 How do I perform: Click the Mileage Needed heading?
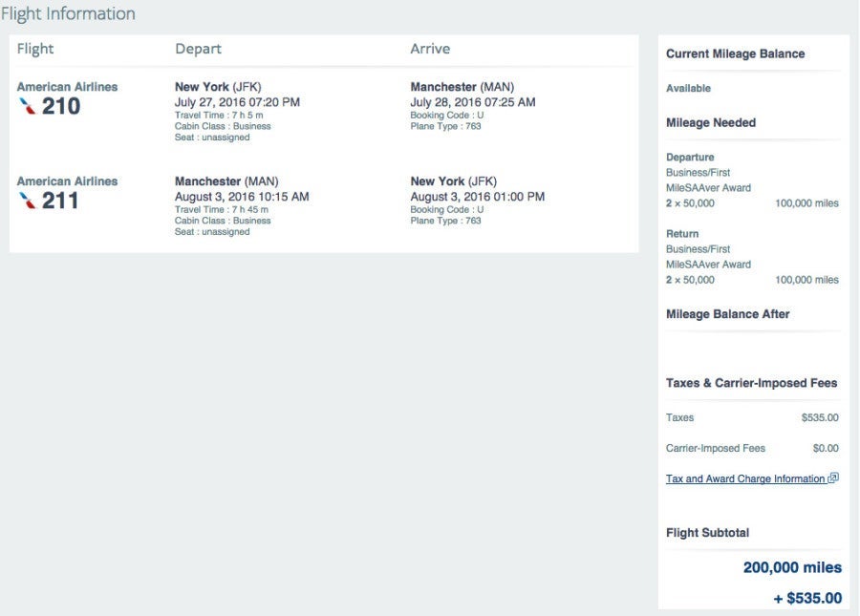tap(710, 123)
